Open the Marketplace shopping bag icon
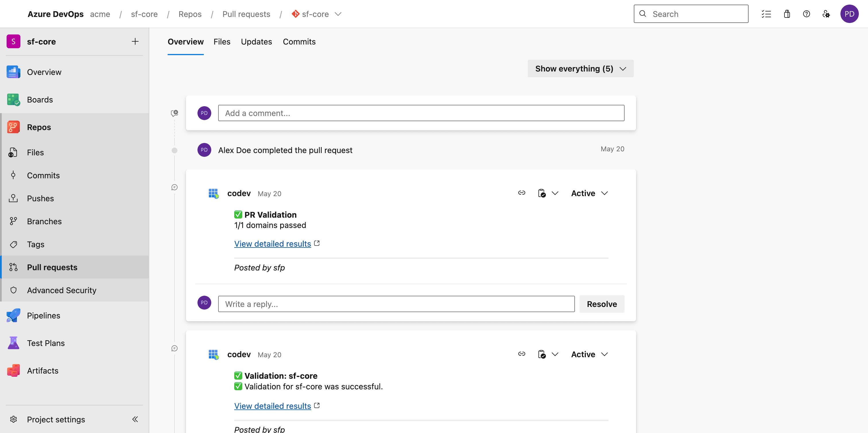 pos(787,14)
